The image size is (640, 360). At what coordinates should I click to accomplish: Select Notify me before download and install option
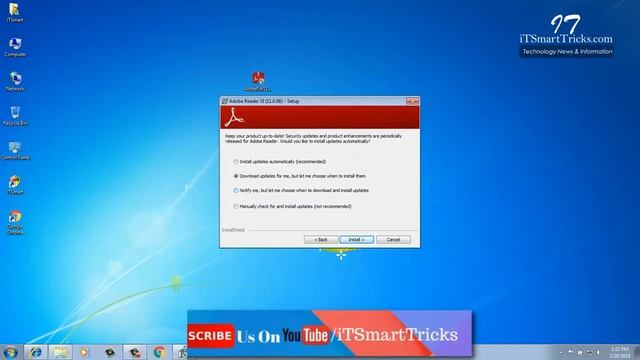tap(236, 191)
